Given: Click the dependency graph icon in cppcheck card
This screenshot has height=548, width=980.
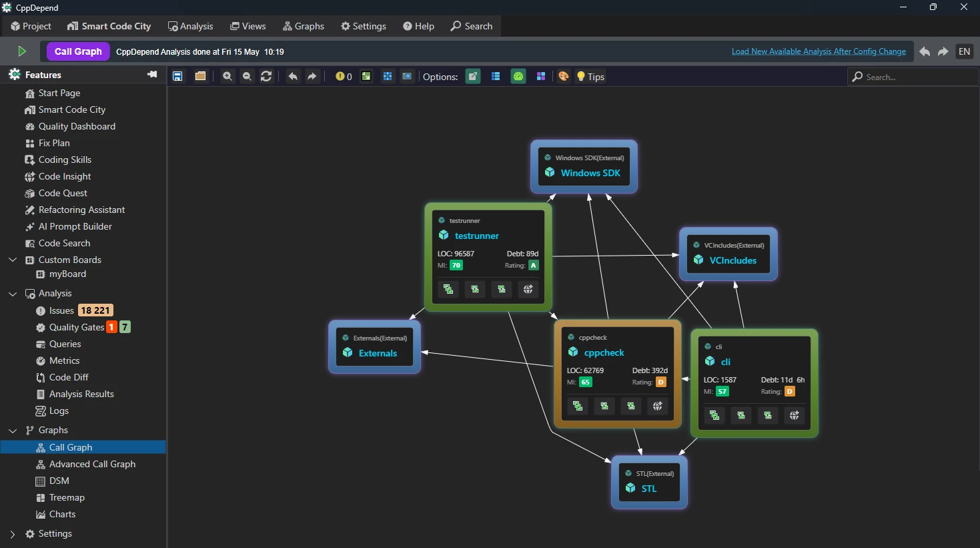Looking at the screenshot, I should [578, 406].
